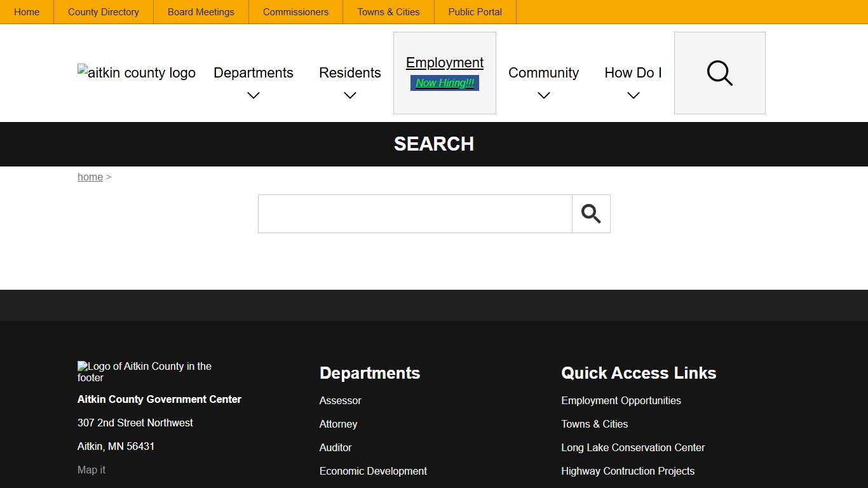The height and width of the screenshot is (488, 868).
Task: Open the Map it footer link
Action: tap(92, 470)
